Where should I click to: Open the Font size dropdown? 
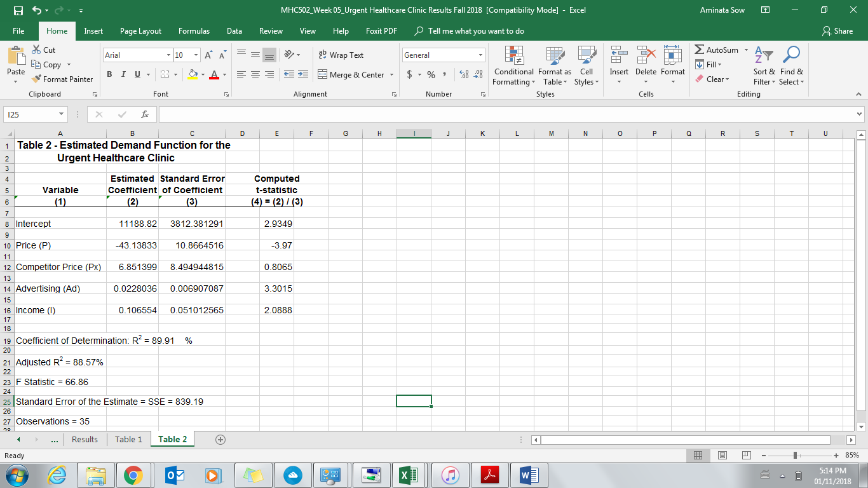[196, 55]
